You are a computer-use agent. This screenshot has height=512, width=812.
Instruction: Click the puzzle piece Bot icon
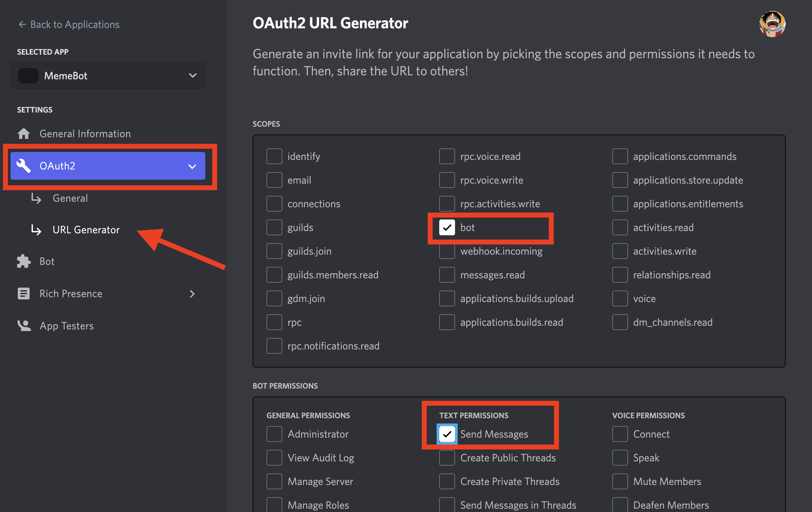[24, 261]
